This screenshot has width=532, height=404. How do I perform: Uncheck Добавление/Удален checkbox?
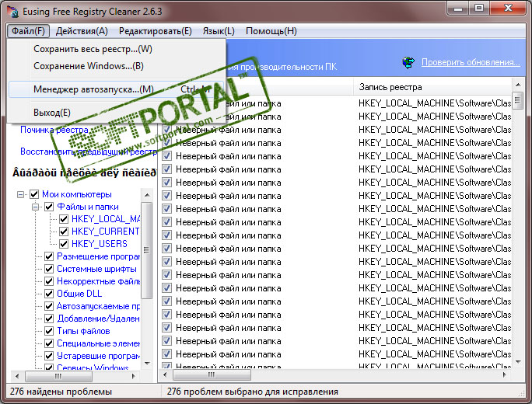(49, 319)
